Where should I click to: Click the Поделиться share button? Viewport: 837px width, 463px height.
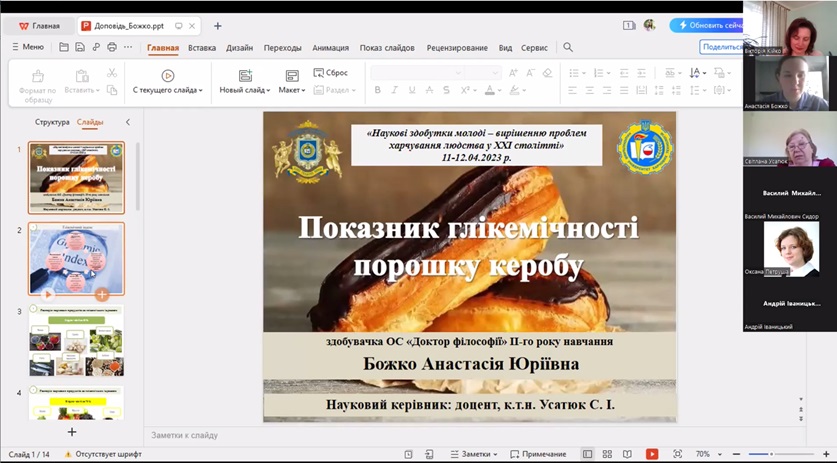click(722, 47)
